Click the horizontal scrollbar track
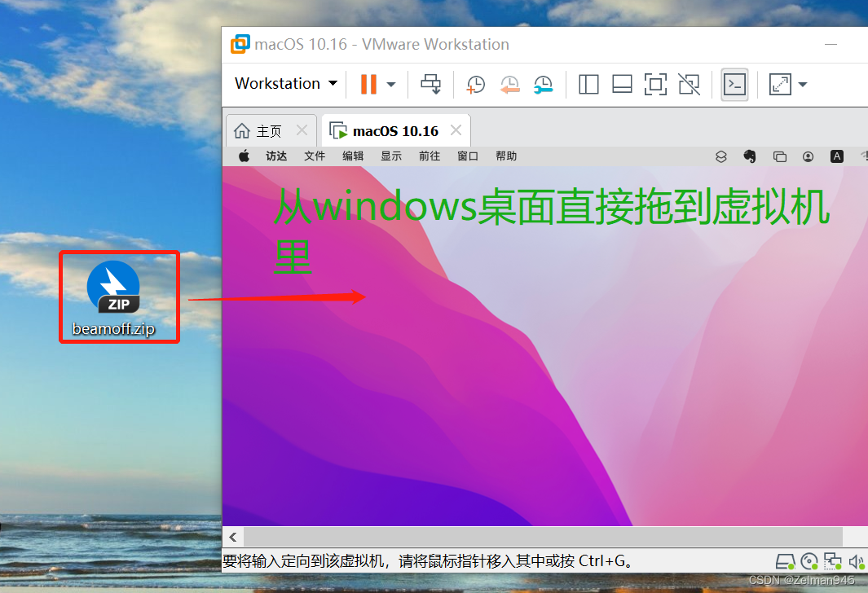The width and height of the screenshot is (868, 593). click(543, 537)
